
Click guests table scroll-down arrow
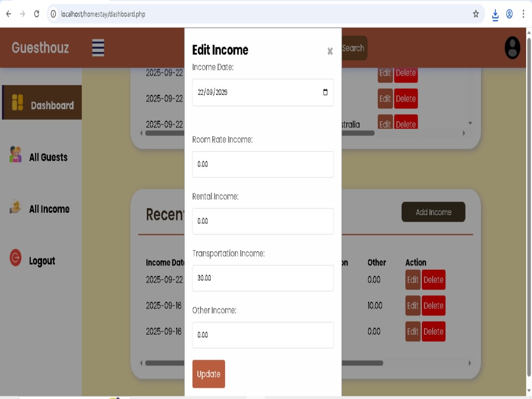[470, 123]
